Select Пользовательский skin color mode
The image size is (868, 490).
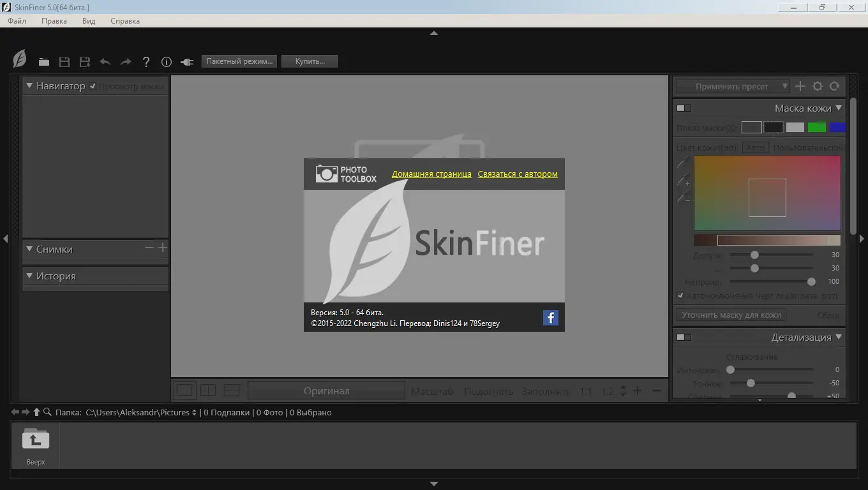(x=809, y=147)
